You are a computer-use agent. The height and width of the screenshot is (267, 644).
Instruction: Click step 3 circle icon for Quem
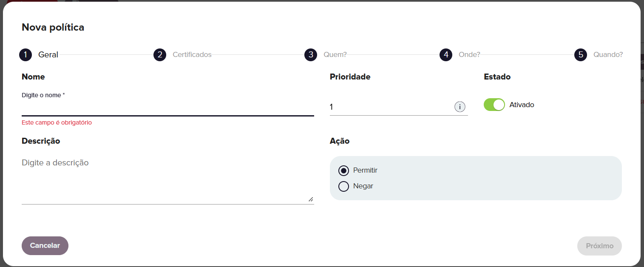(311, 55)
